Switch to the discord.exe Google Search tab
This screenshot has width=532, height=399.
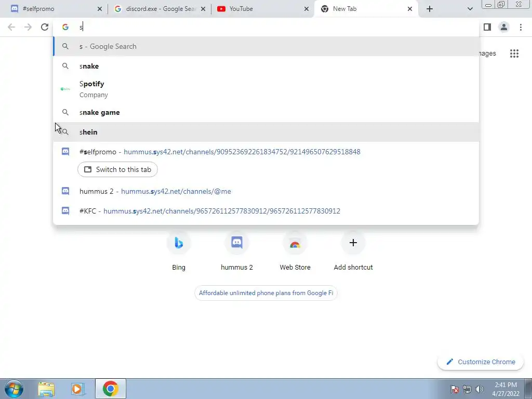(159, 9)
